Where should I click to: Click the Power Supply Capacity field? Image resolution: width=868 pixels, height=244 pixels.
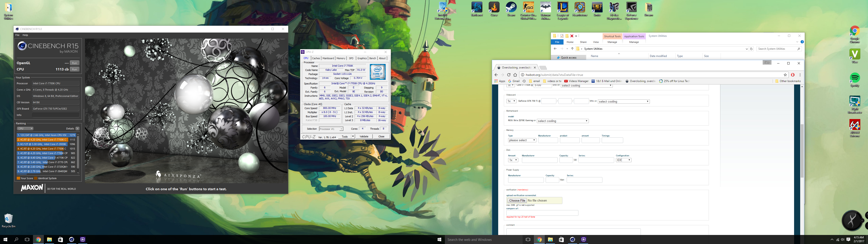(552, 180)
